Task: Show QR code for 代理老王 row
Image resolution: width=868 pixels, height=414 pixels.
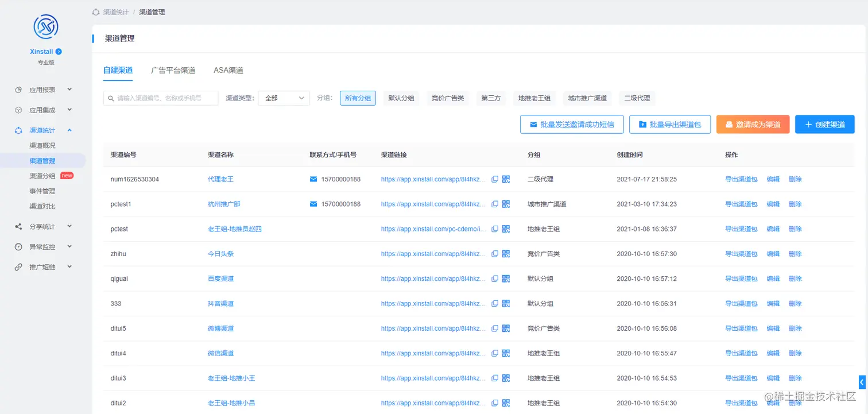Action: click(x=506, y=179)
